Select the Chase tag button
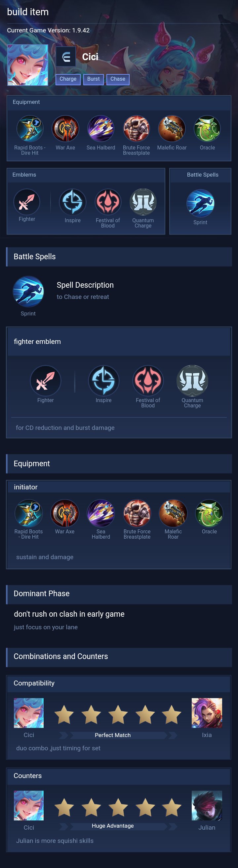The width and height of the screenshot is (238, 868). click(x=118, y=79)
